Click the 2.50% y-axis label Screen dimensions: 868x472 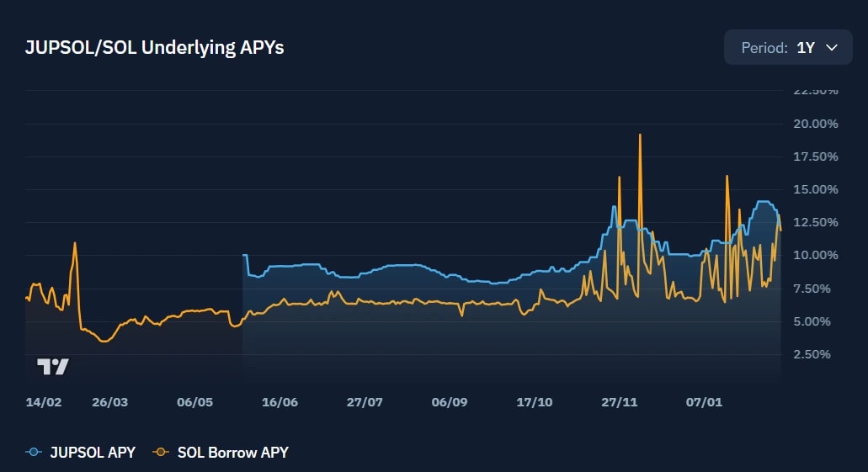pos(812,354)
